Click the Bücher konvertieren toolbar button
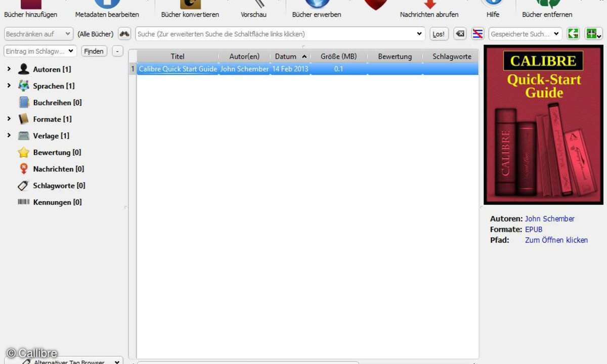The height and width of the screenshot is (364, 607). pos(190,9)
